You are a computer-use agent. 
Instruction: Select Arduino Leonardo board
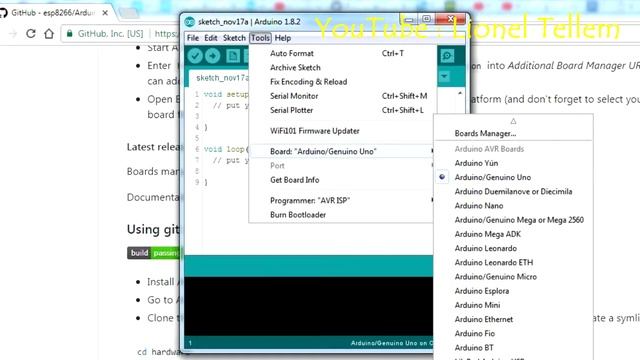point(513,249)
